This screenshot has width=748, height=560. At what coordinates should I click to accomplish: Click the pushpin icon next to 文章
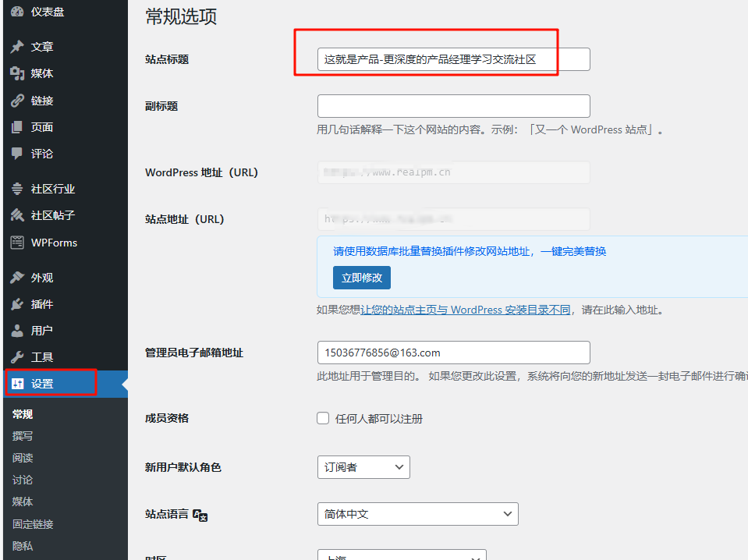[17, 47]
